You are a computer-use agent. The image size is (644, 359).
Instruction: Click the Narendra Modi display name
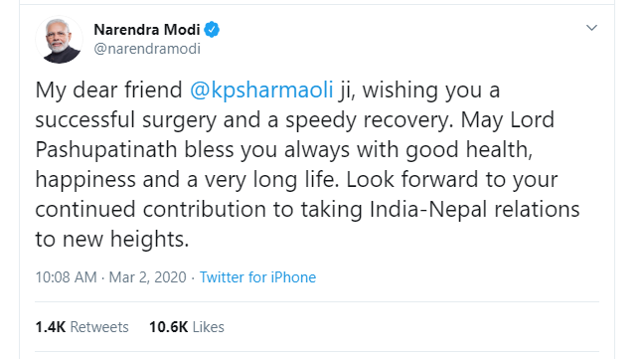[147, 30]
